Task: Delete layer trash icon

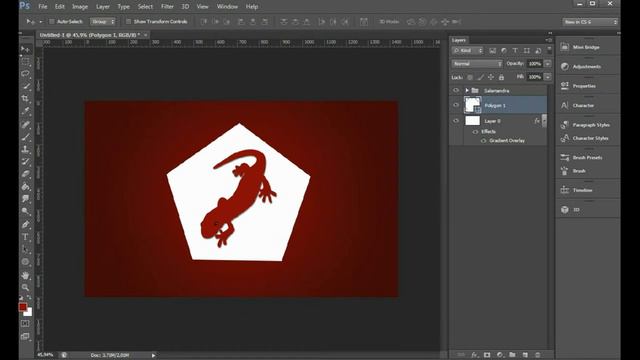Action: 538,355
